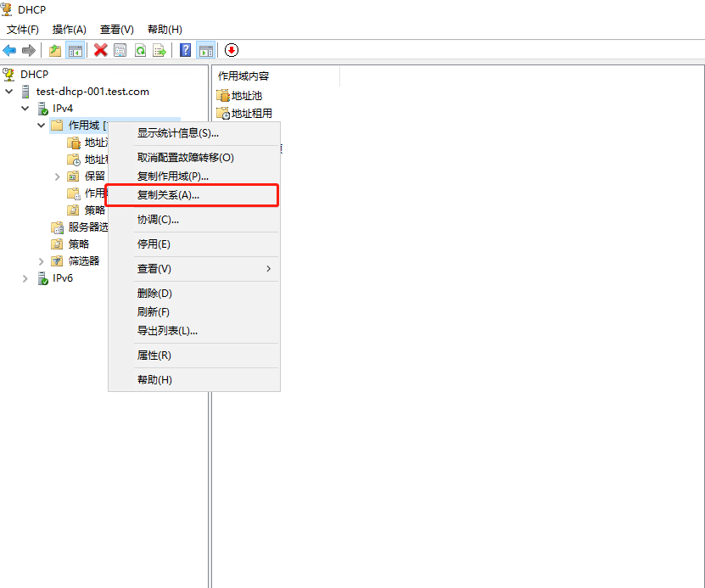Expand the 筛选器 filters node
Screen dimensions: 705x588
click(41, 261)
